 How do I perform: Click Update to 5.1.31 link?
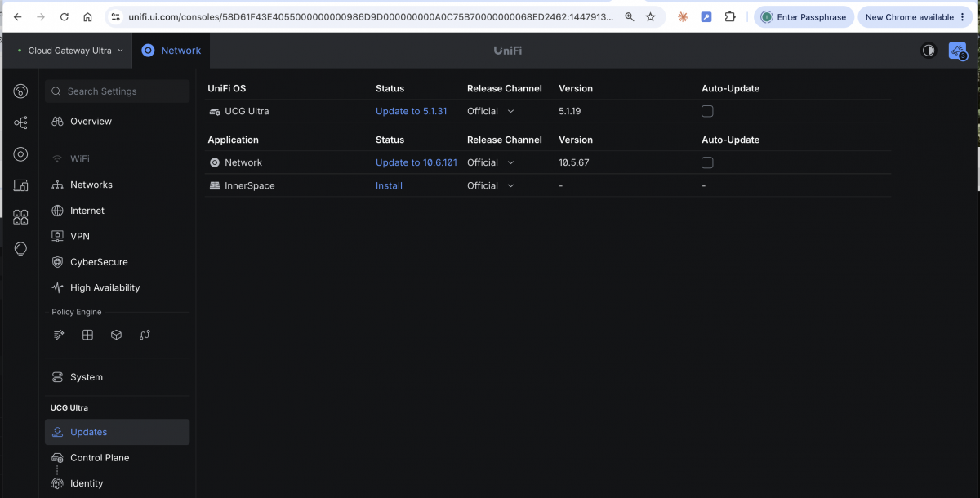click(x=411, y=111)
